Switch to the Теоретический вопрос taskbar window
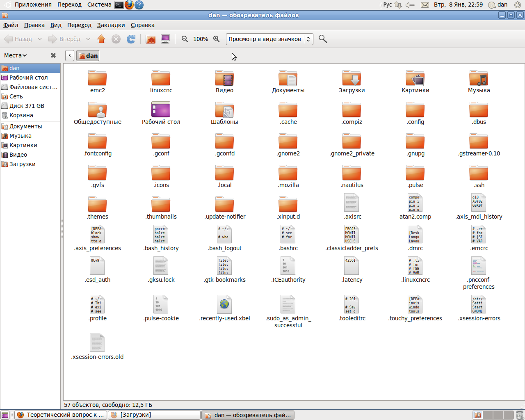The height and width of the screenshot is (420, 525). pos(61,415)
